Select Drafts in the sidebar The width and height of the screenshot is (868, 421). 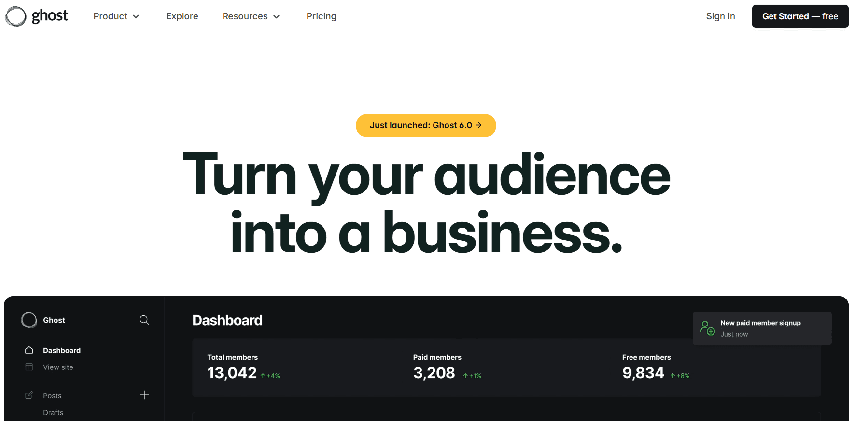(53, 413)
